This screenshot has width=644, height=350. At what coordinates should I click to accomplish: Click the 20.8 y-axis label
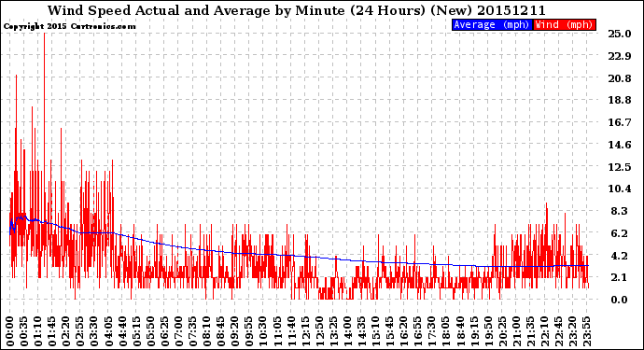[x=620, y=78]
